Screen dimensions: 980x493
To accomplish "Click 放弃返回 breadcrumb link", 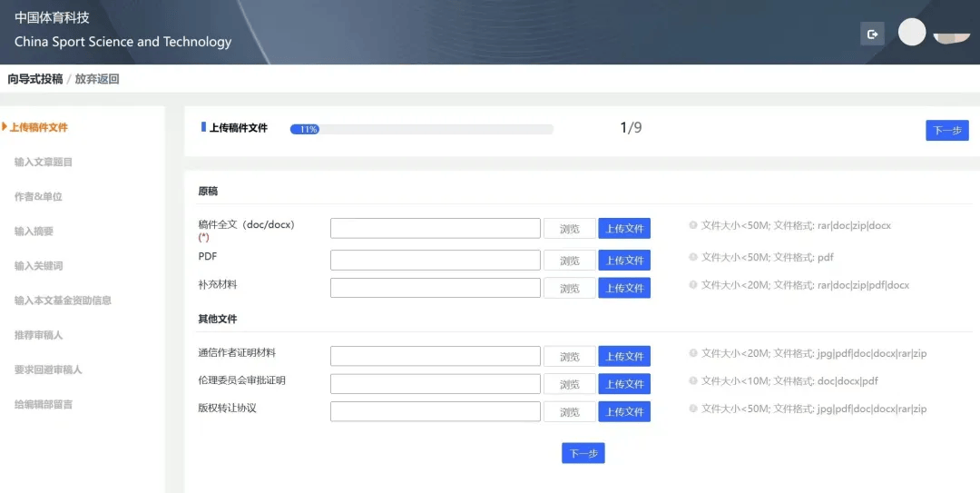I will (x=97, y=79).
